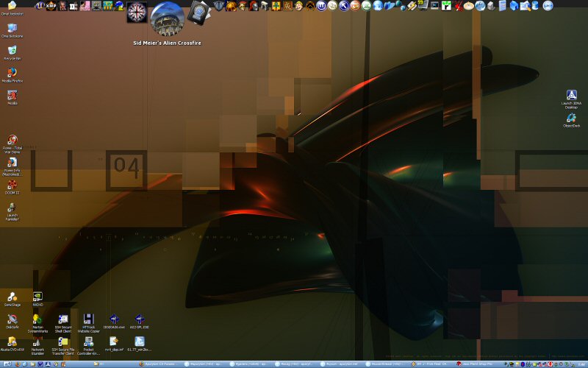588x368 pixels.
Task: Click the Launch 3DNA Desktop shortcut
Action: [571, 96]
